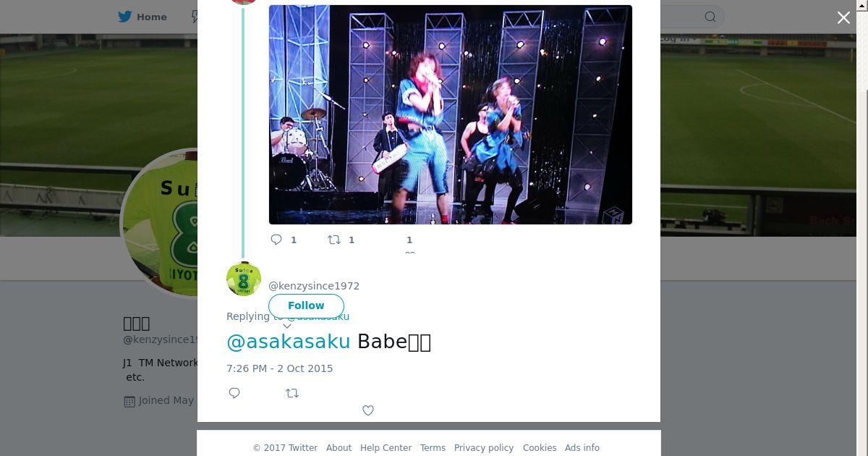Click the kenzysince1972 avatar in the reply
Image resolution: width=868 pixels, height=456 pixels.
[244, 279]
